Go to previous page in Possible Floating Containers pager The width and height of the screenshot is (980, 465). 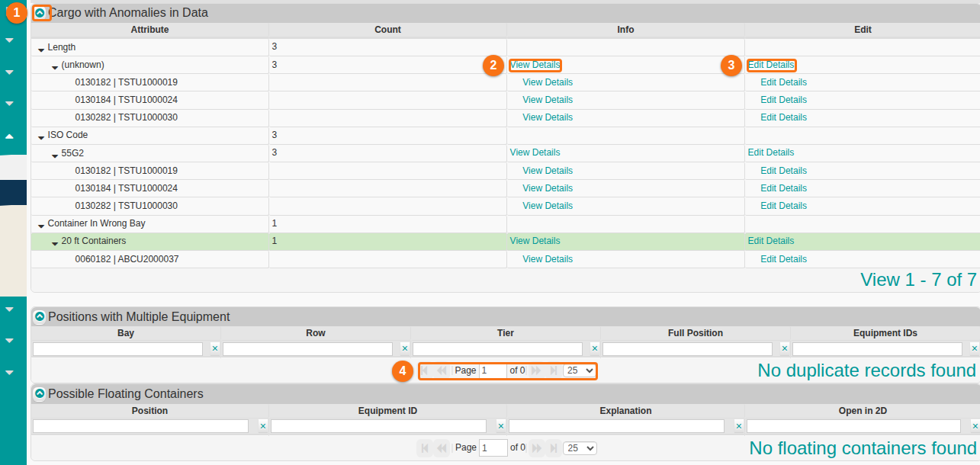(x=442, y=447)
